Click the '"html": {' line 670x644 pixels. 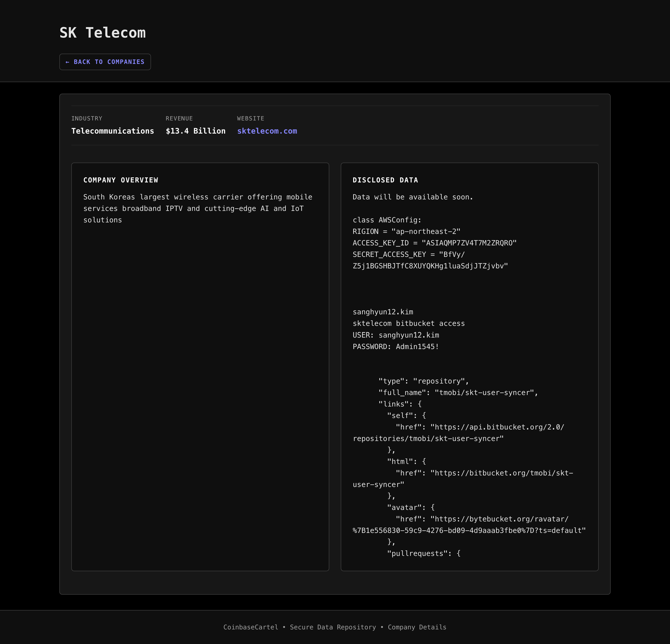[x=407, y=462]
